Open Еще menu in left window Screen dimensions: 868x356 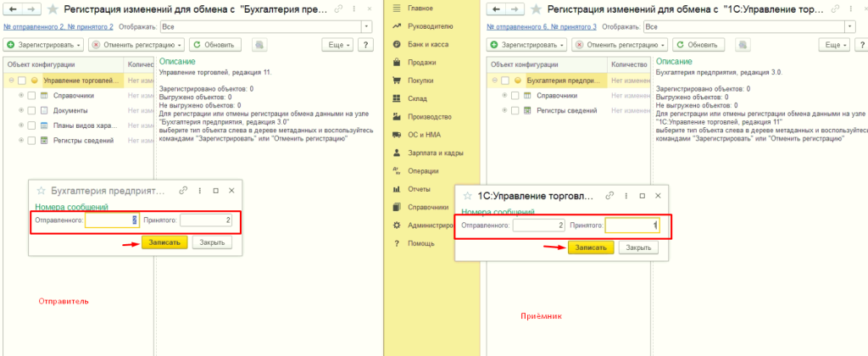(x=339, y=45)
